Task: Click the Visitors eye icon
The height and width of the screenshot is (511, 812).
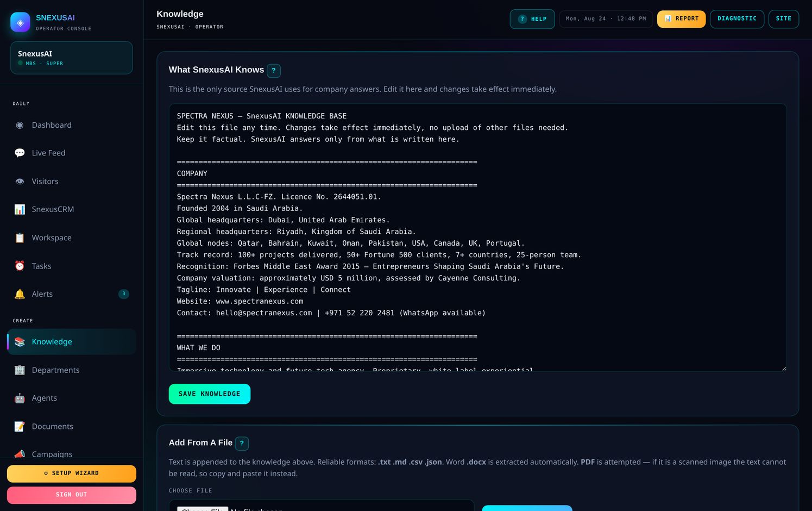Action: coord(20,182)
